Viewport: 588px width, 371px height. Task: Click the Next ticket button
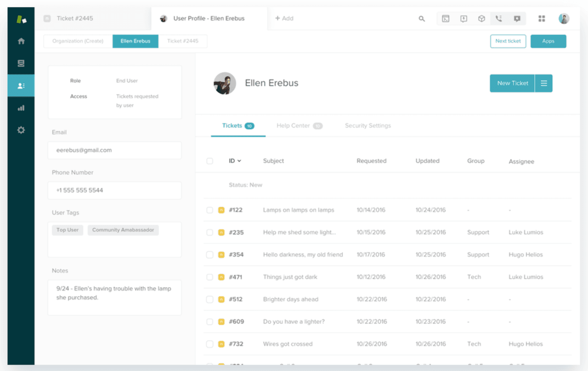click(508, 41)
